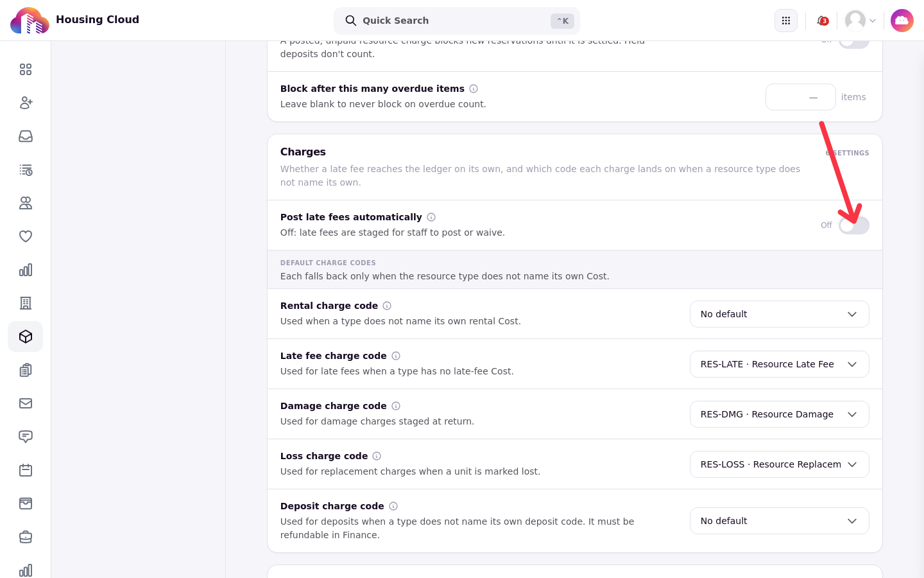Image resolution: width=924 pixels, height=578 pixels.
Task: Show info for Loss charge code
Action: click(377, 456)
